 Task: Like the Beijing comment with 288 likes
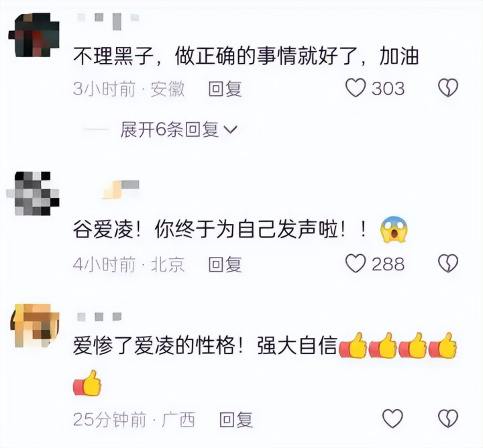[356, 264]
